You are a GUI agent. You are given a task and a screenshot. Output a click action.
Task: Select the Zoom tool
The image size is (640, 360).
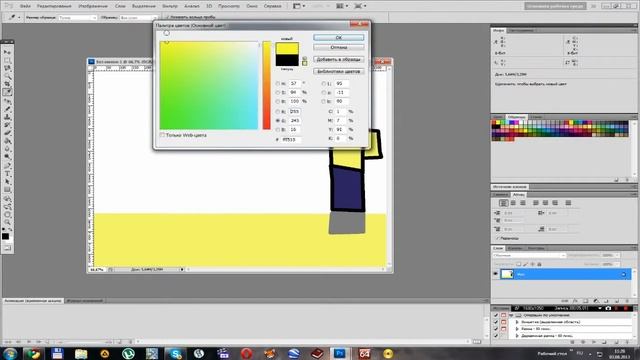click(7, 222)
